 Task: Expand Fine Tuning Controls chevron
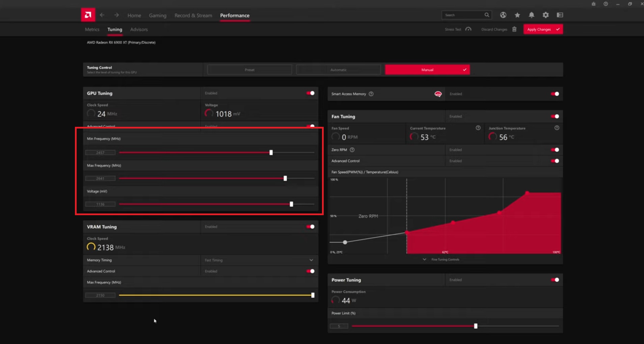[x=424, y=260]
